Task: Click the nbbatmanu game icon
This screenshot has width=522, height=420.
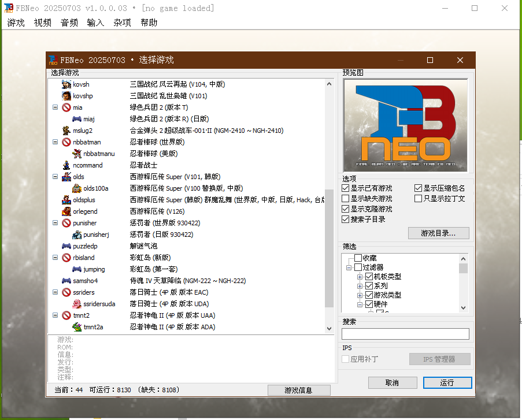Action: (x=77, y=154)
